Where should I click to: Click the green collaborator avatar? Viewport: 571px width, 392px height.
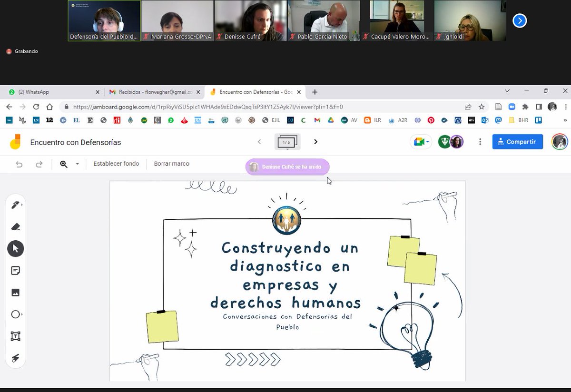coord(444,142)
